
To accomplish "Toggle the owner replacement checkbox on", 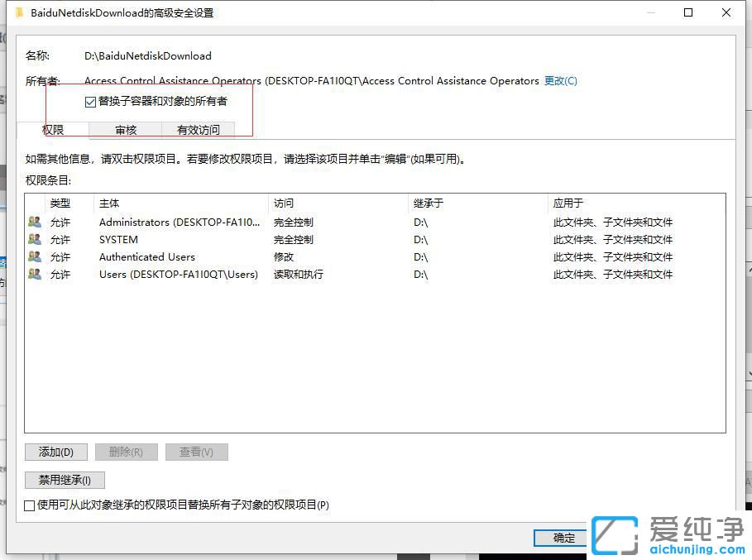I will [x=89, y=101].
